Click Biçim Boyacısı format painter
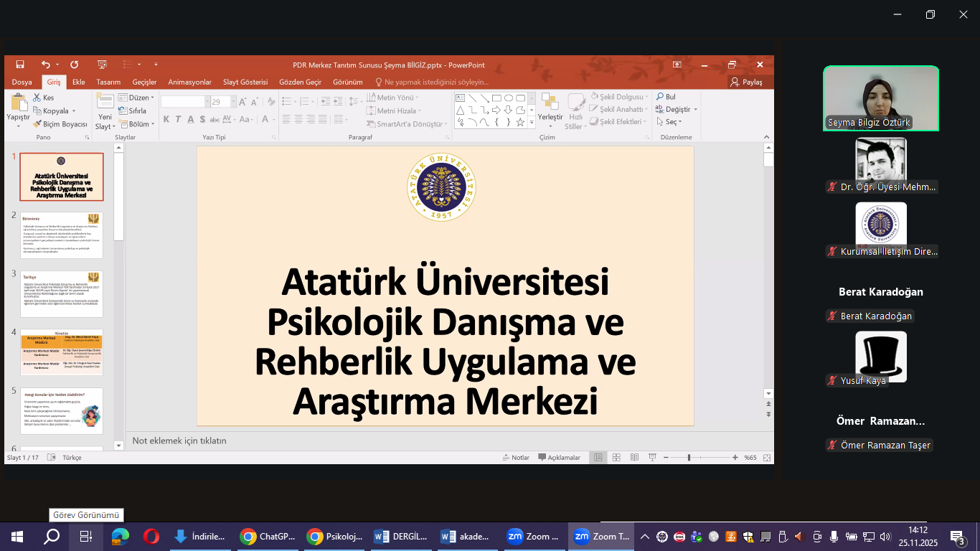 coord(60,124)
